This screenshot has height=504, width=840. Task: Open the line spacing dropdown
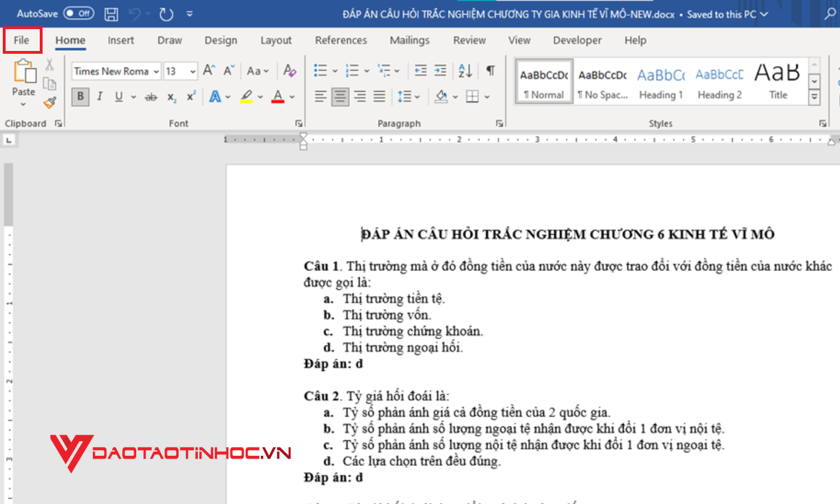417,97
